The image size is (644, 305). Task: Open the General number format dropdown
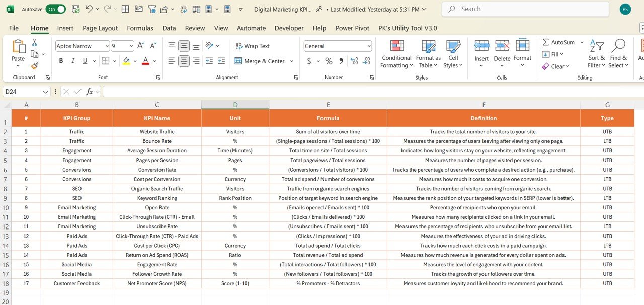tap(369, 46)
